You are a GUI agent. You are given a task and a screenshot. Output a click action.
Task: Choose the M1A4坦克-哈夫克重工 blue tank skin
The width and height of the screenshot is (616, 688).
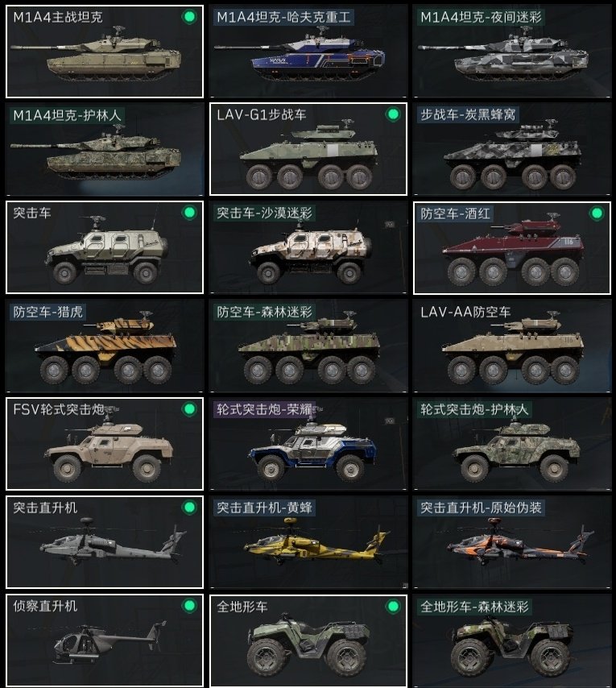pyautogui.click(x=308, y=52)
